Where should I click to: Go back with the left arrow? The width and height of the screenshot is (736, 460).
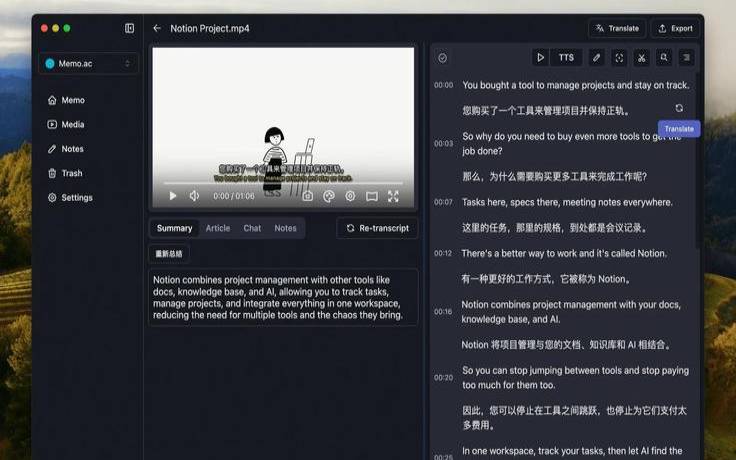157,28
